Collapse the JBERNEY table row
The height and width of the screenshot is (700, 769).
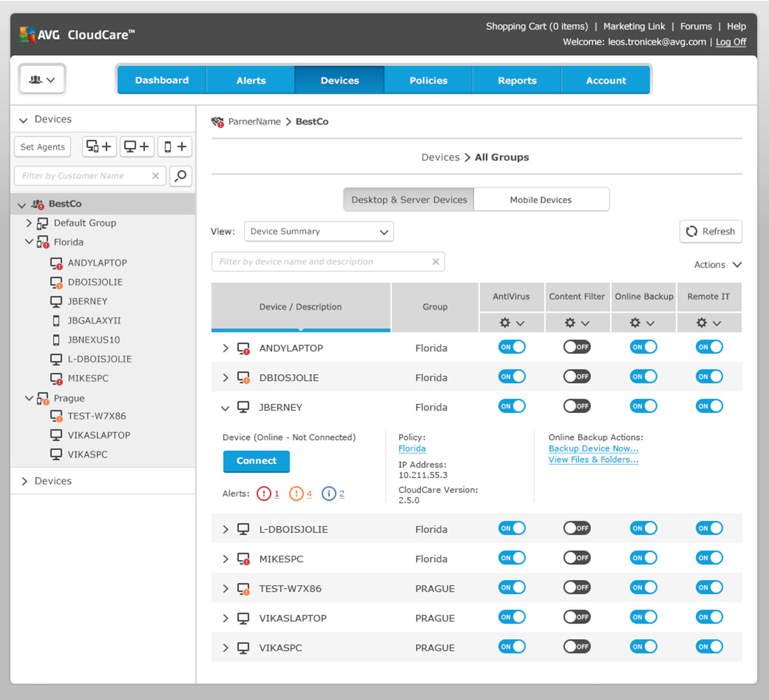225,408
